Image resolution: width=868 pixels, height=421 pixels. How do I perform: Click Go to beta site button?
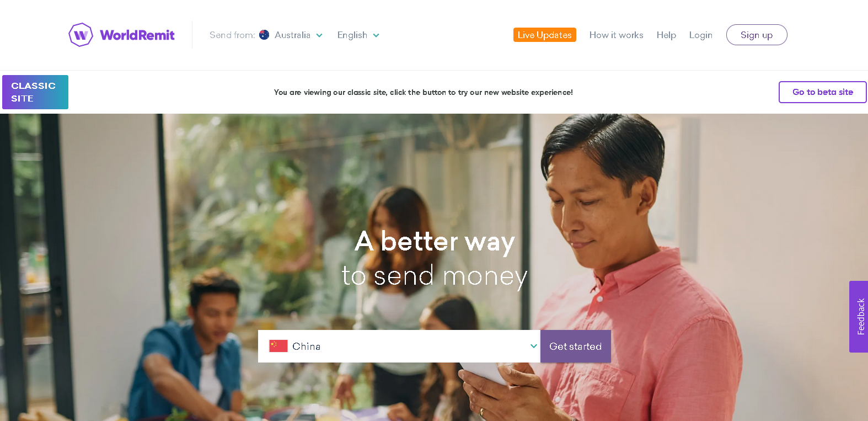pyautogui.click(x=822, y=92)
